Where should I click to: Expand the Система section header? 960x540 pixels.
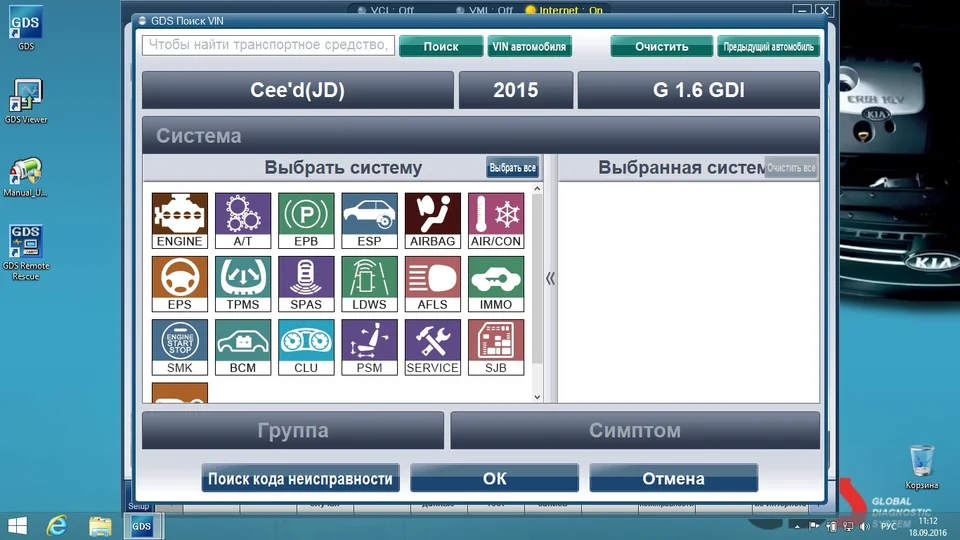click(481, 135)
